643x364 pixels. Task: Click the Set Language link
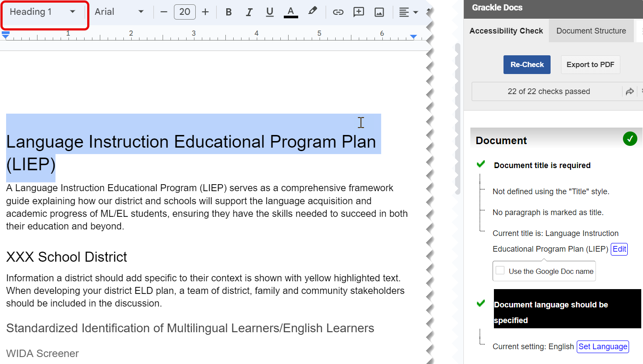point(603,347)
